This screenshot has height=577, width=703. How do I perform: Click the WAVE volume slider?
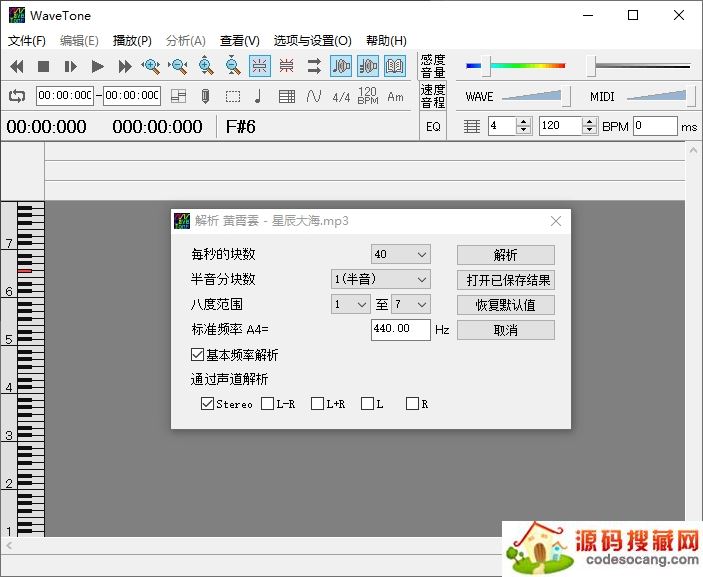point(531,97)
